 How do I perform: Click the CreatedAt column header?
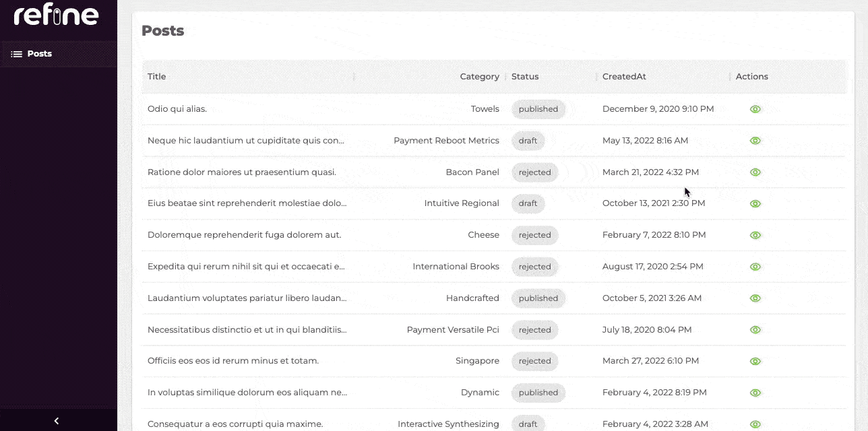[x=624, y=77]
